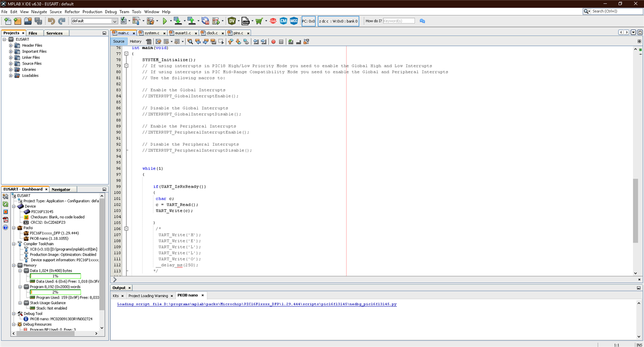Click the green shopping cart icon
Viewport: 644px width, 347px height.
260,21
